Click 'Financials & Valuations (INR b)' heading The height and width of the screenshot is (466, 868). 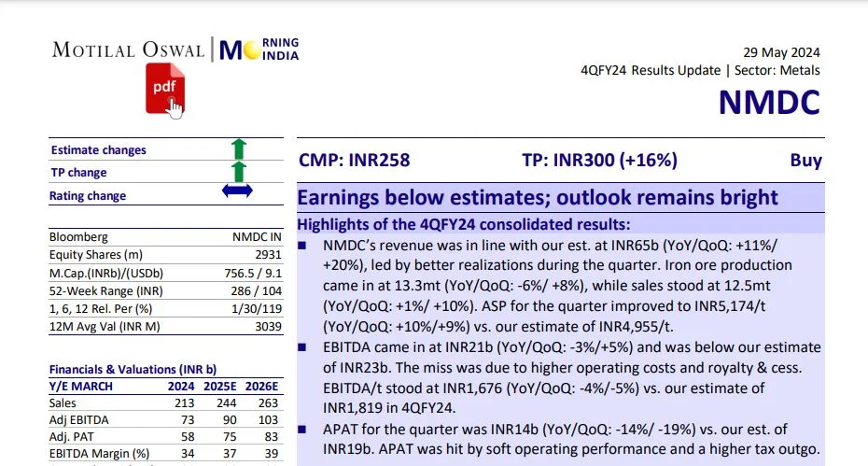[x=133, y=370]
